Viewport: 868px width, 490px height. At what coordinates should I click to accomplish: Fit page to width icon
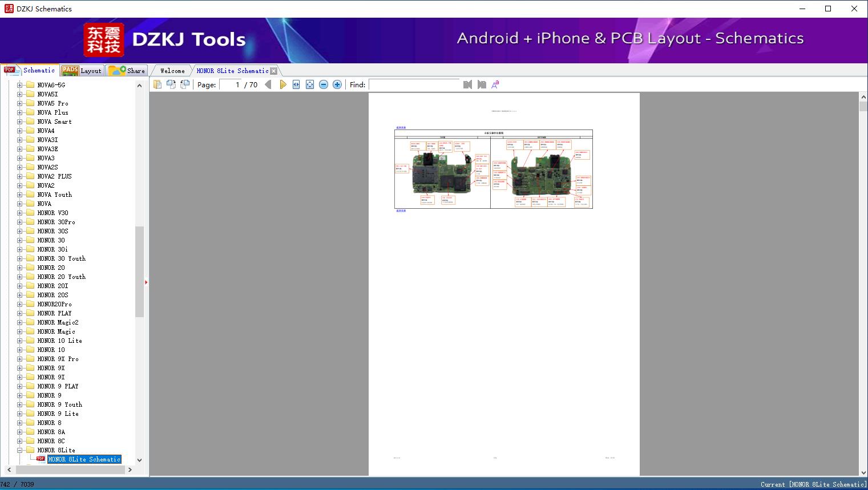[296, 84]
